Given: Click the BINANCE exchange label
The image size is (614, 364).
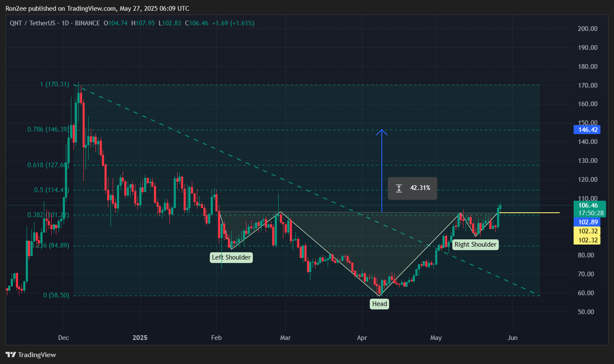Looking at the screenshot, I should click(86, 23).
